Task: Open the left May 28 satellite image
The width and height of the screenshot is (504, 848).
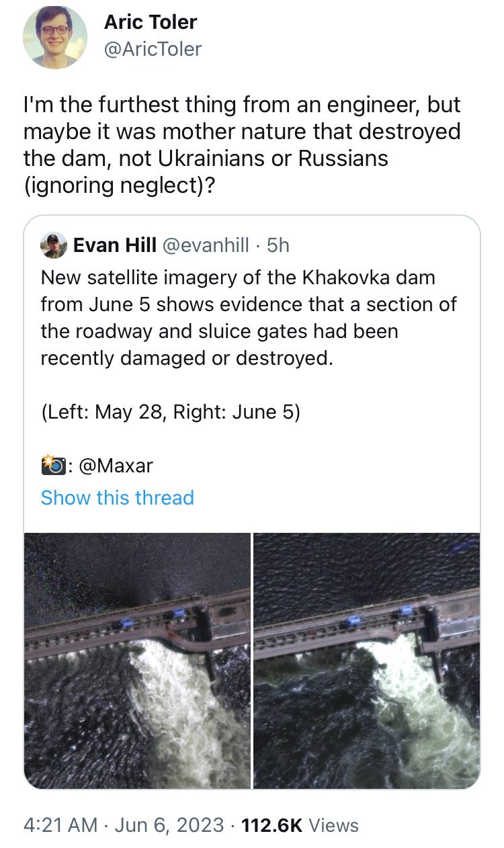Action: 138,660
